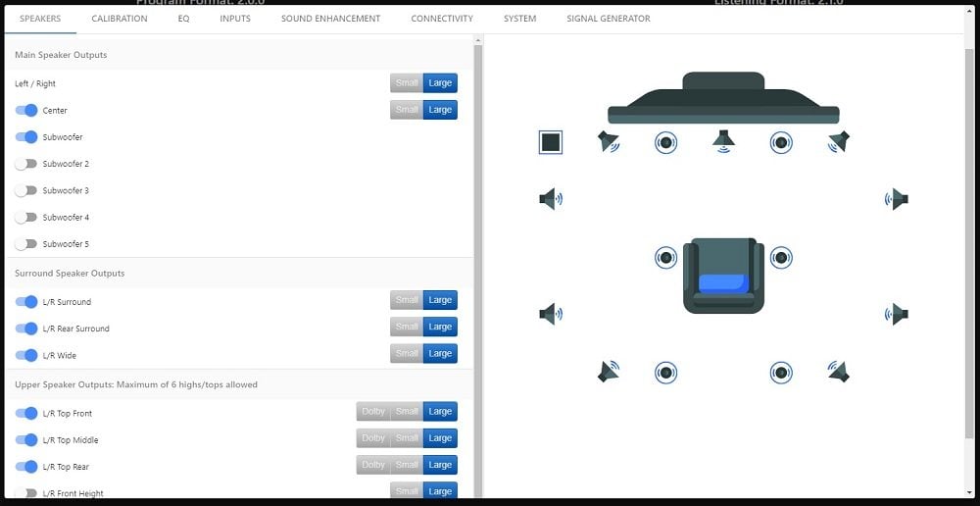The image size is (980, 506).
Task: Click the square subwoofer icon in room diagram
Action: click(x=551, y=142)
